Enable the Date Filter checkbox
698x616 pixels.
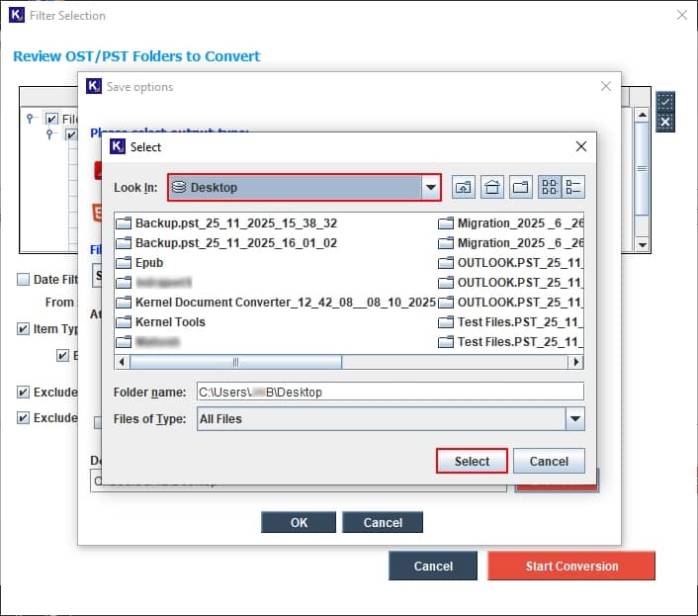tap(24, 280)
